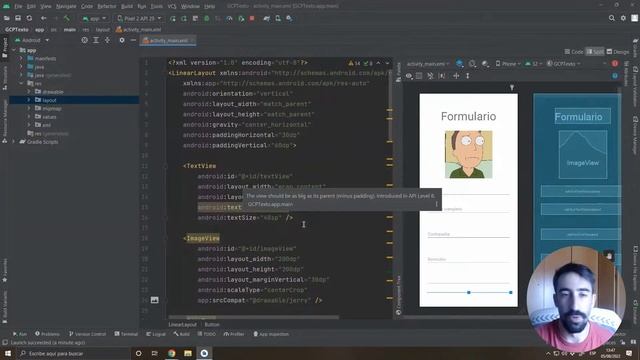Open Chrome from the taskbar
The height and width of the screenshot is (360, 640).
pyautogui.click(x=171, y=353)
